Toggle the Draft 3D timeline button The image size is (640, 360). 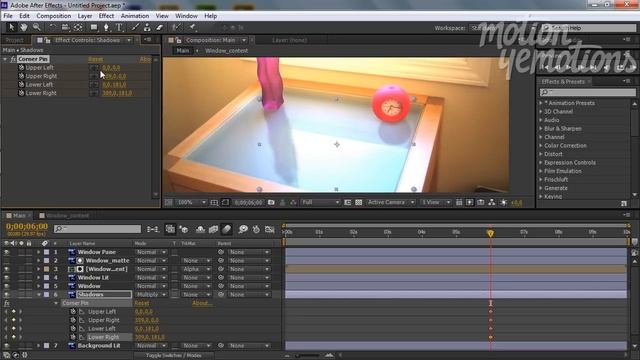click(184, 229)
